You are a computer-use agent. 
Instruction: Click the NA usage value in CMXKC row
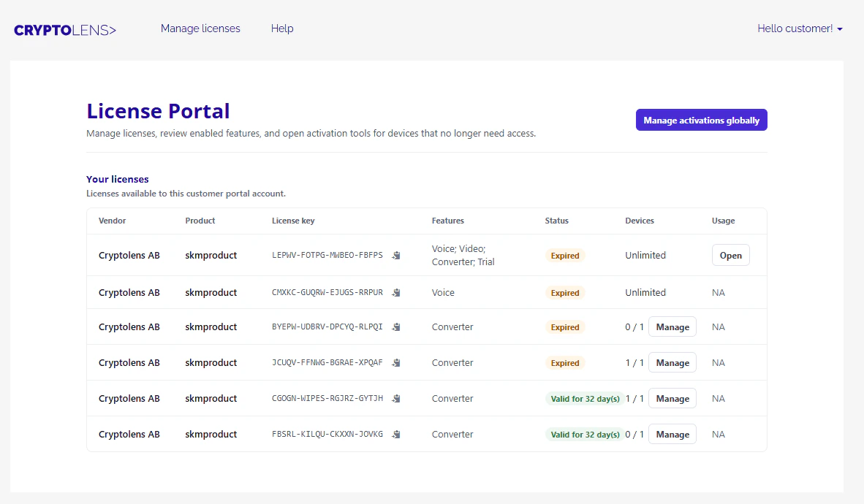coord(718,292)
